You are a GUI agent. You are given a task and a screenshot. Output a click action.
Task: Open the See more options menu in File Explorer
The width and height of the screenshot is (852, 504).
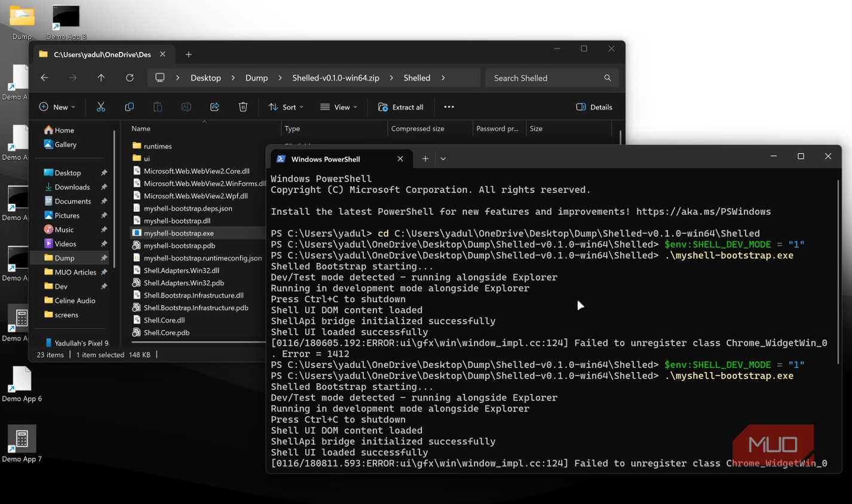(449, 107)
